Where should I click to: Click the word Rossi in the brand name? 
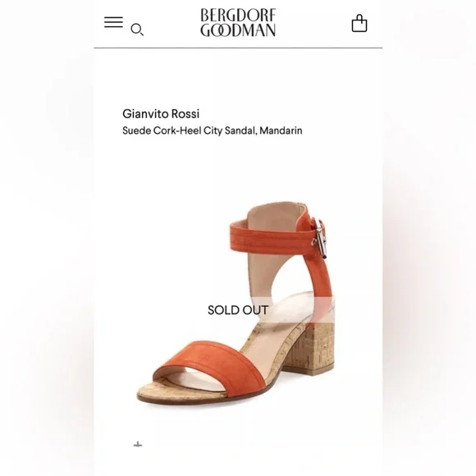click(185, 114)
